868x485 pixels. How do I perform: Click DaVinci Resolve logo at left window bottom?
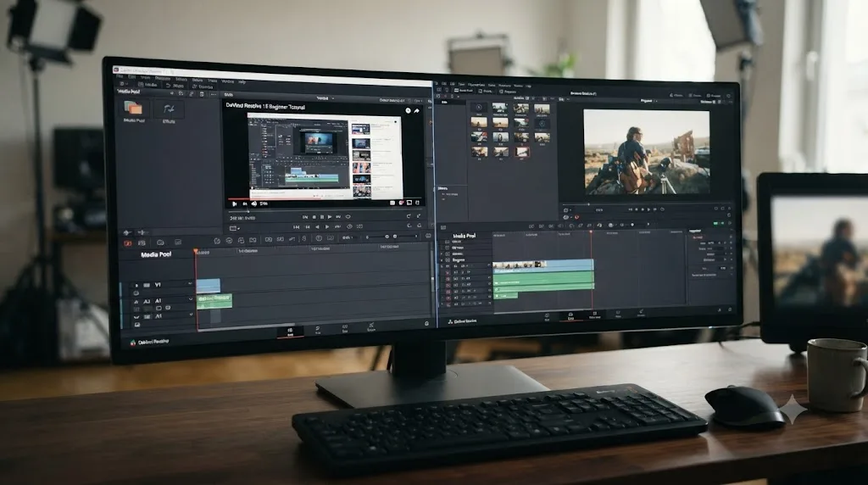tap(133, 343)
